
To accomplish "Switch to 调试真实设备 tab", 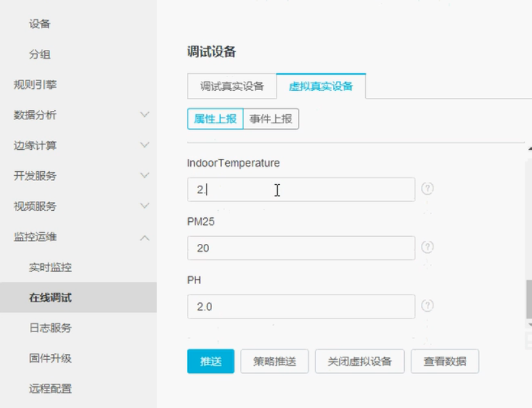I will point(232,86).
